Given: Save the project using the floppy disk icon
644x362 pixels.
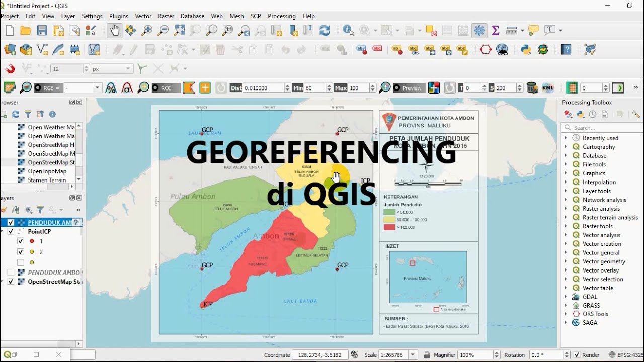Looking at the screenshot, I should pos(42,31).
